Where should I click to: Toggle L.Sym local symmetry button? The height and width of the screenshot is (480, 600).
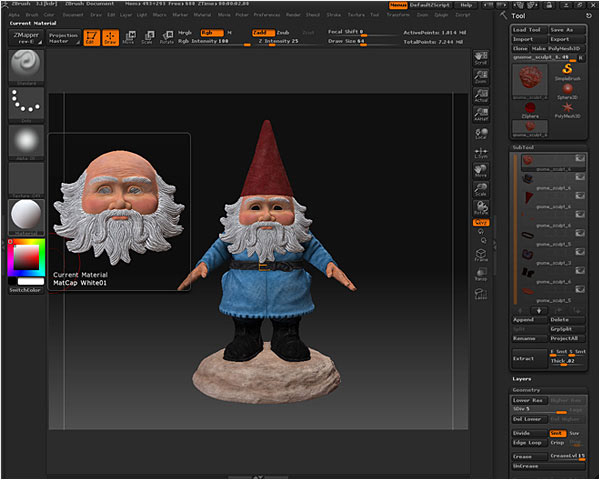pyautogui.click(x=481, y=152)
